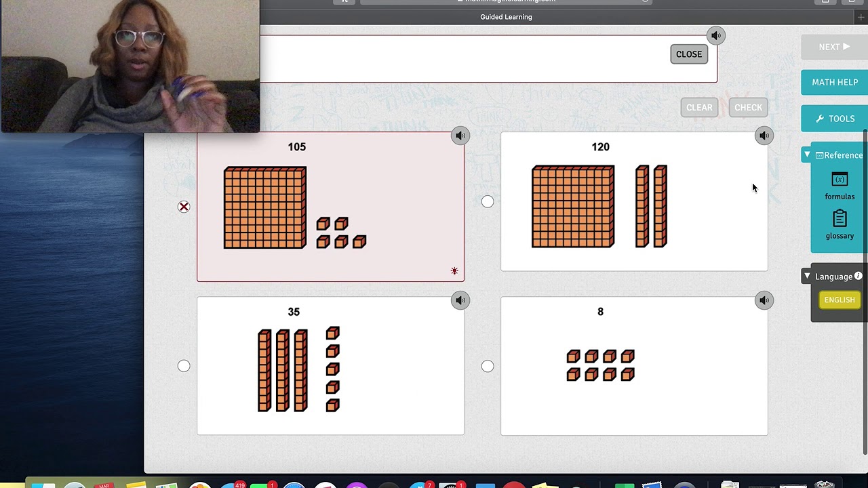The image size is (868, 488).
Task: Click the number label 120
Action: [600, 146]
